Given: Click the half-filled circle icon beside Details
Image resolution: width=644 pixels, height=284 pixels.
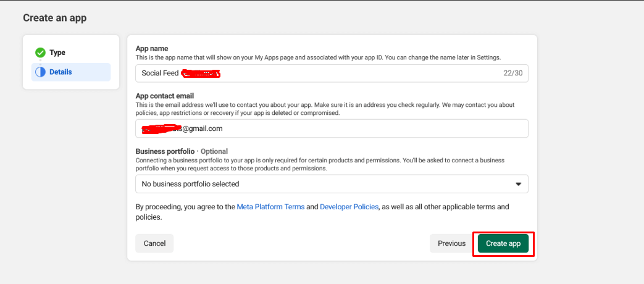Looking at the screenshot, I should [40, 72].
